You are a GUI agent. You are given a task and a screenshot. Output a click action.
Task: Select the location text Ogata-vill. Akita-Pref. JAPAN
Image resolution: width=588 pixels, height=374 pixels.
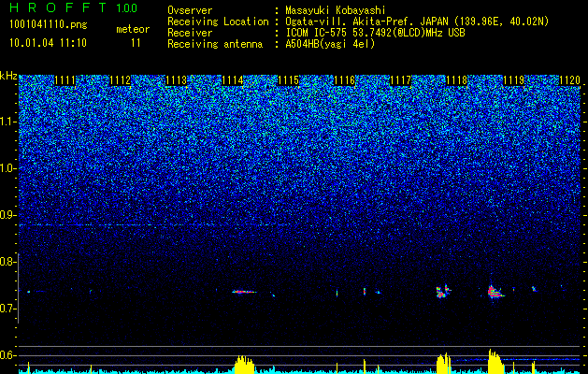pyautogui.click(x=366, y=22)
